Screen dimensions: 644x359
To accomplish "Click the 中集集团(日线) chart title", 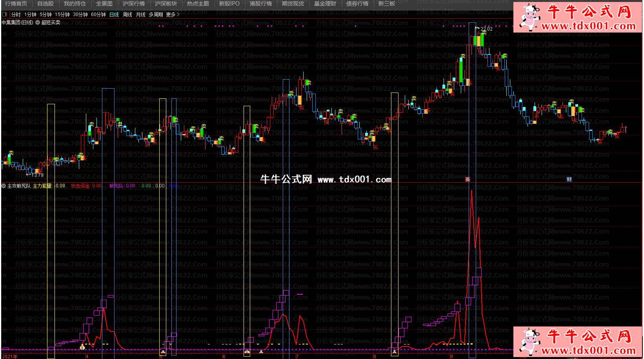I will coord(17,22).
